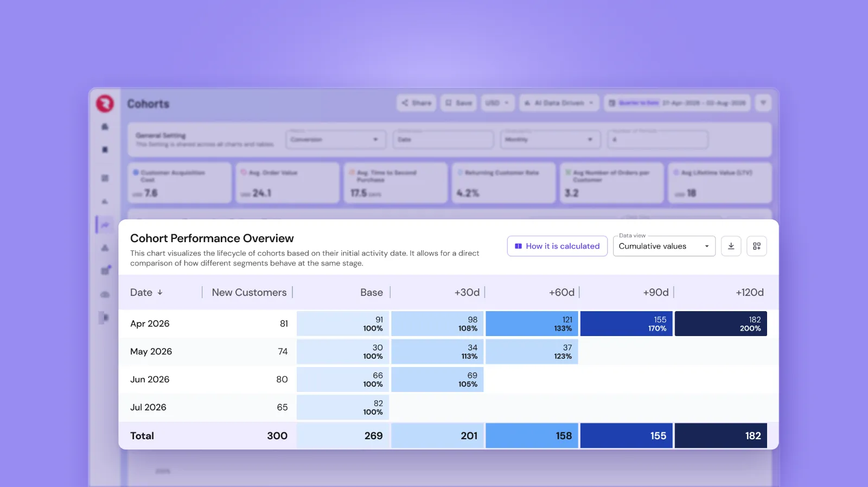Click the Total row +30d value 201

tap(469, 436)
